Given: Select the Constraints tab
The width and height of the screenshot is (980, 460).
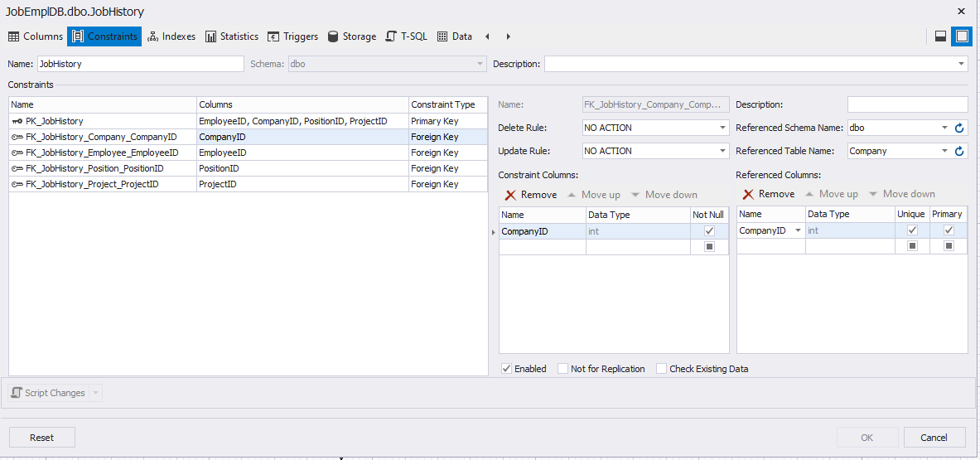Looking at the screenshot, I should coord(105,36).
